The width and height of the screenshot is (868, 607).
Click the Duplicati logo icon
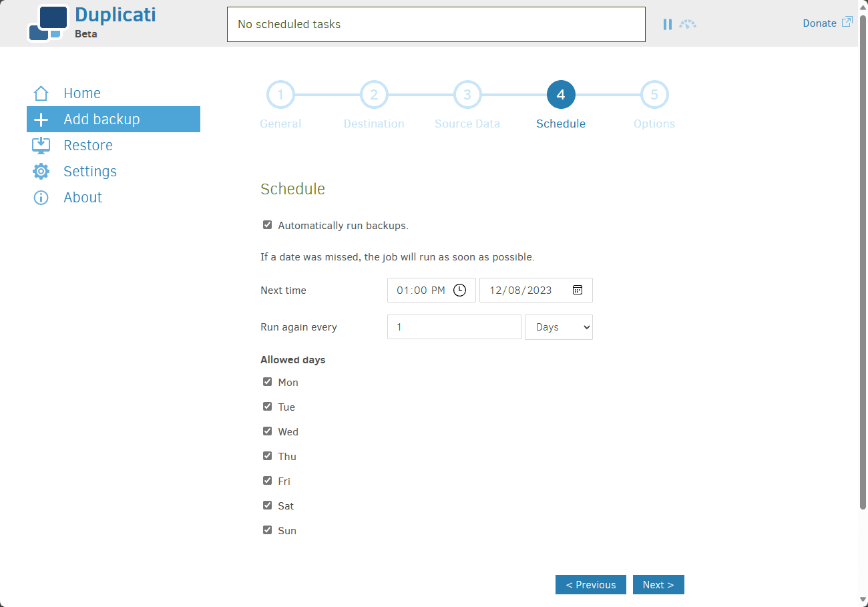[48, 23]
